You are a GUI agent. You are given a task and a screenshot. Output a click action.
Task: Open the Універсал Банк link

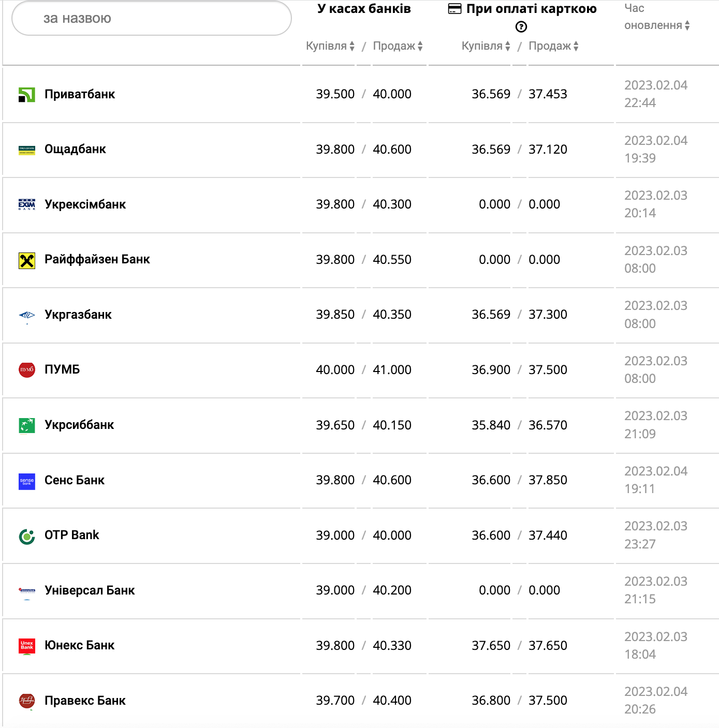pyautogui.click(x=90, y=590)
